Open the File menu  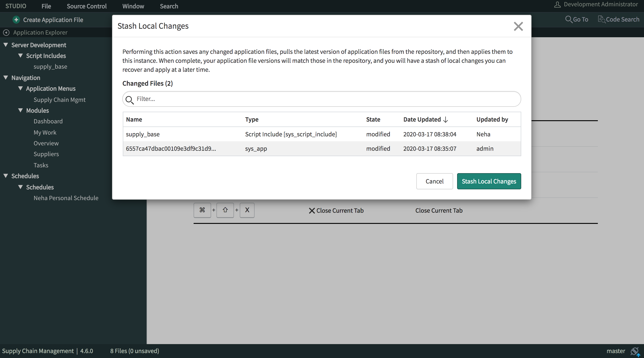point(46,6)
